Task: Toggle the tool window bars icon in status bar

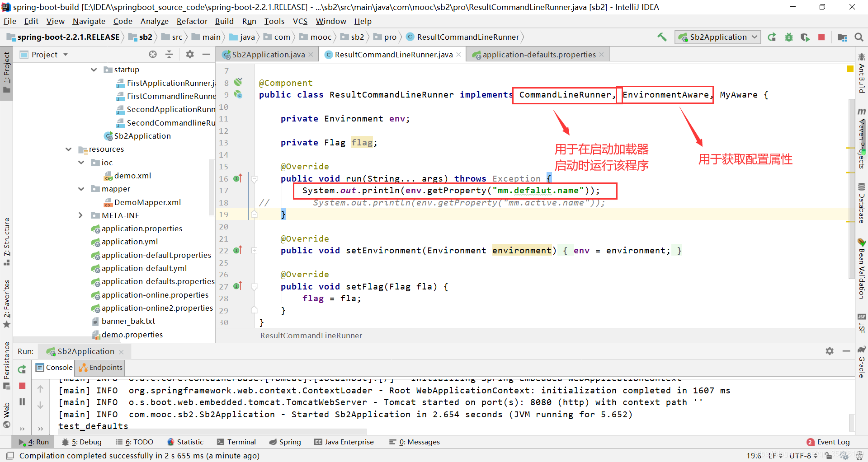Action: (x=10, y=456)
